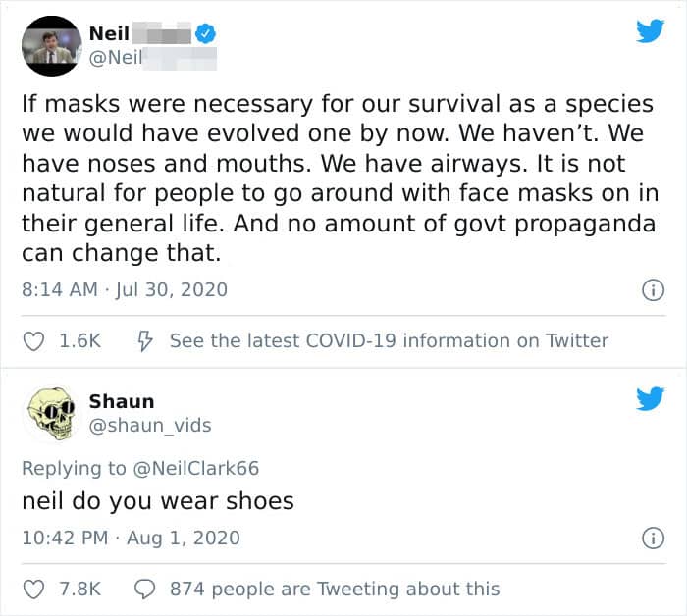687x616 pixels.
Task: Open 874 people are Tweeting about this
Action: tap(335, 589)
